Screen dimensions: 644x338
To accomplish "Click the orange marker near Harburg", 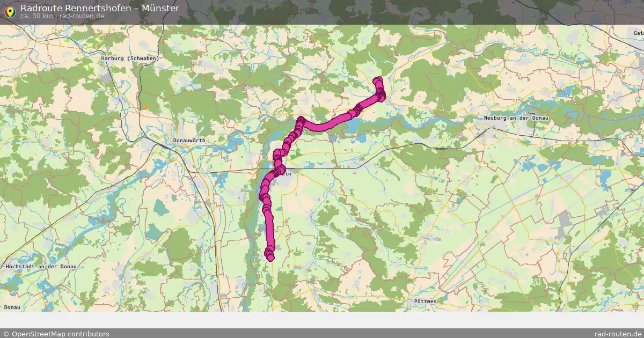I will (x=144, y=106).
